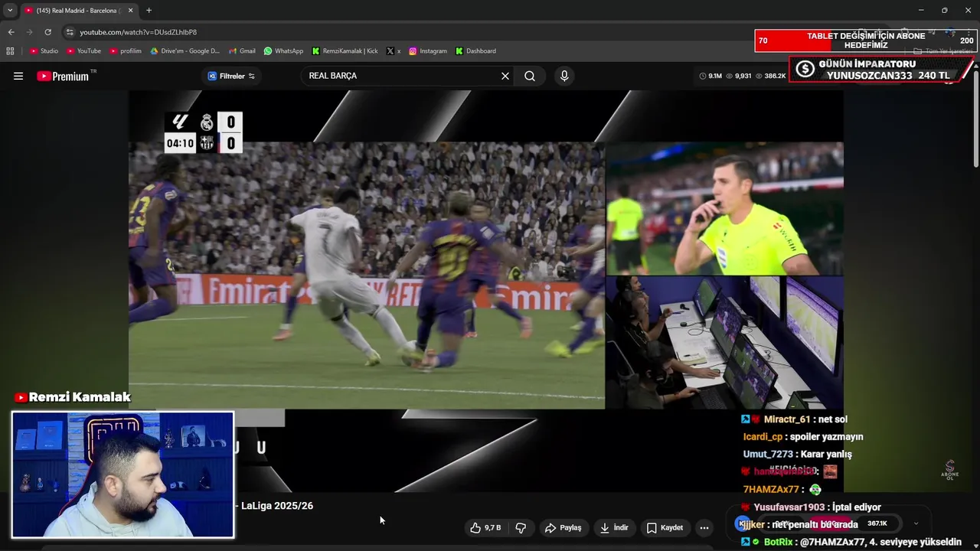Open the tab search dropdown arrow
This screenshot has height=551, width=980.
coord(10,11)
